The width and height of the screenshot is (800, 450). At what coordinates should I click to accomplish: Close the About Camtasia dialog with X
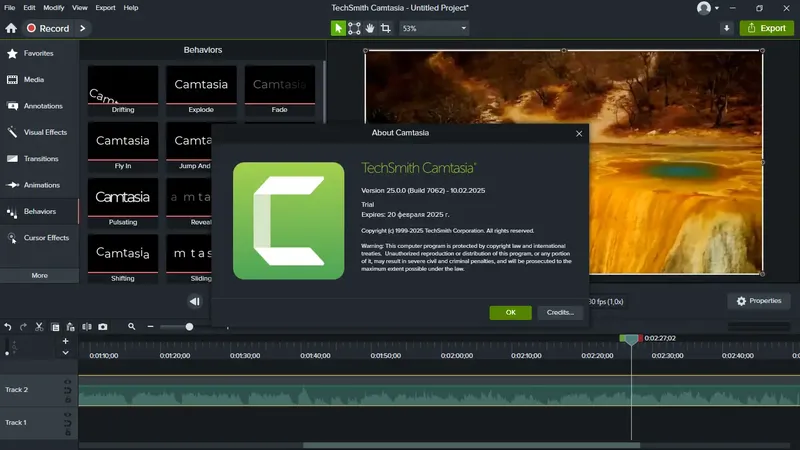tap(579, 134)
